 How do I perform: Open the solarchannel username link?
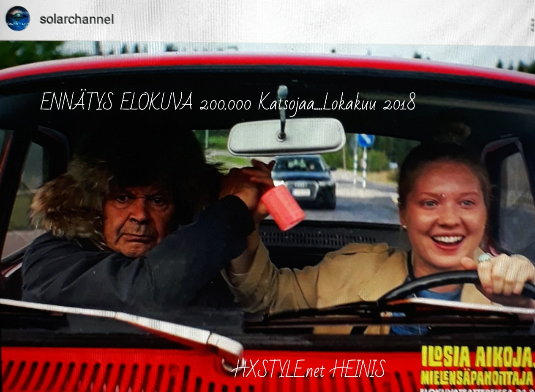point(76,19)
